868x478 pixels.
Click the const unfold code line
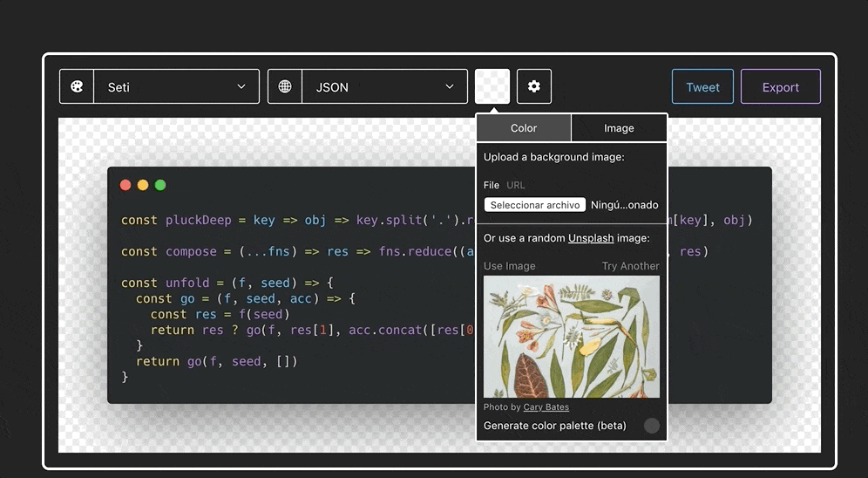(x=227, y=283)
